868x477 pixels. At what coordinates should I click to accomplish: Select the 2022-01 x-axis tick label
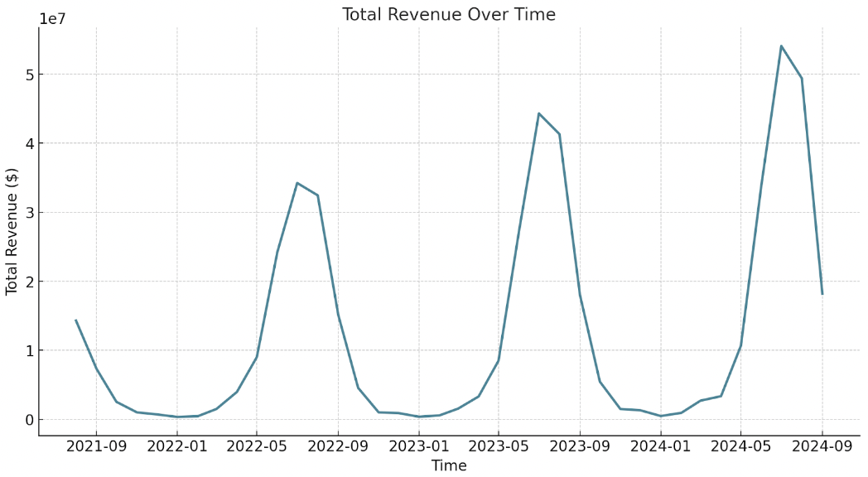176,447
